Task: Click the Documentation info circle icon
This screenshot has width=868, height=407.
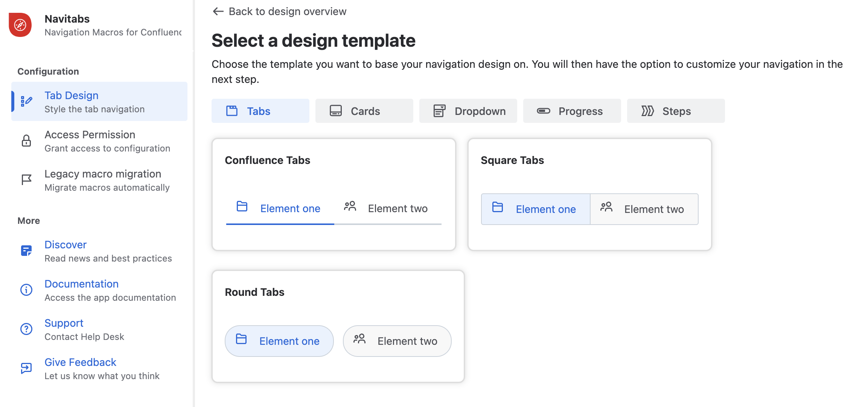Action: [26, 290]
